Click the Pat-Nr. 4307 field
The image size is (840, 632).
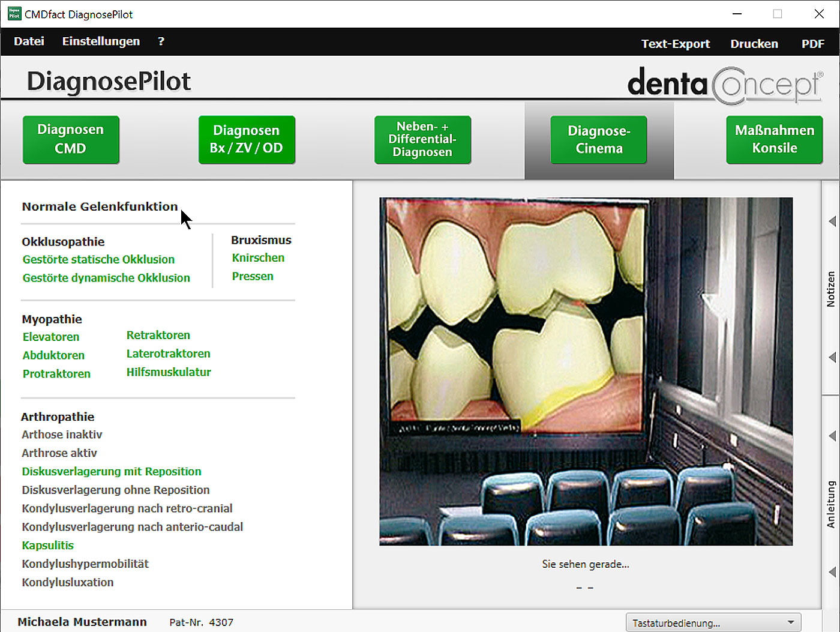coord(202,622)
